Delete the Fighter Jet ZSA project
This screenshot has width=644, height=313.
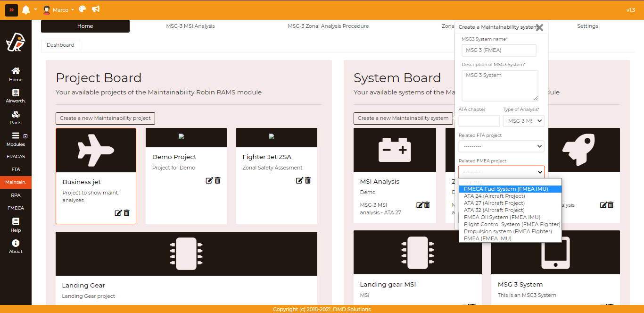coord(308,180)
